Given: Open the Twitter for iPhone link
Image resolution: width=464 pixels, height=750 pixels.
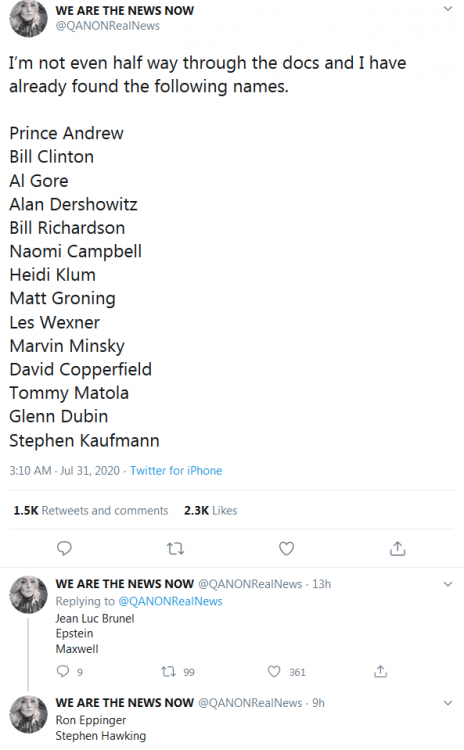Looking at the screenshot, I should tap(176, 471).
